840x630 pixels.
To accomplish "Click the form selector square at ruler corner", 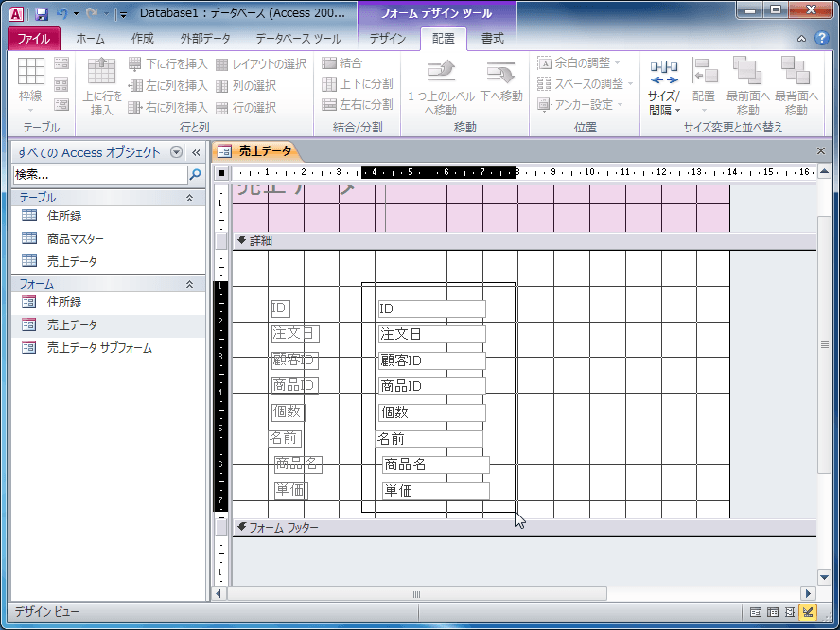I will [221, 173].
